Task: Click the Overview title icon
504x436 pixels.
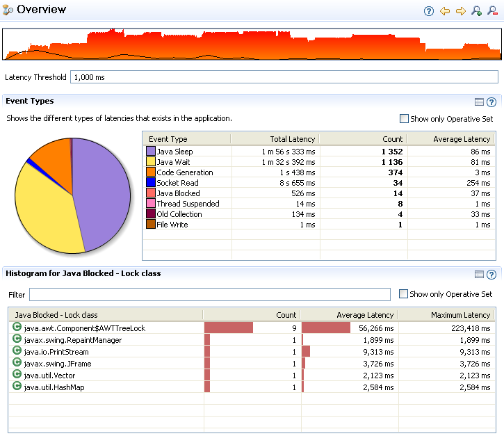Action: (8, 10)
